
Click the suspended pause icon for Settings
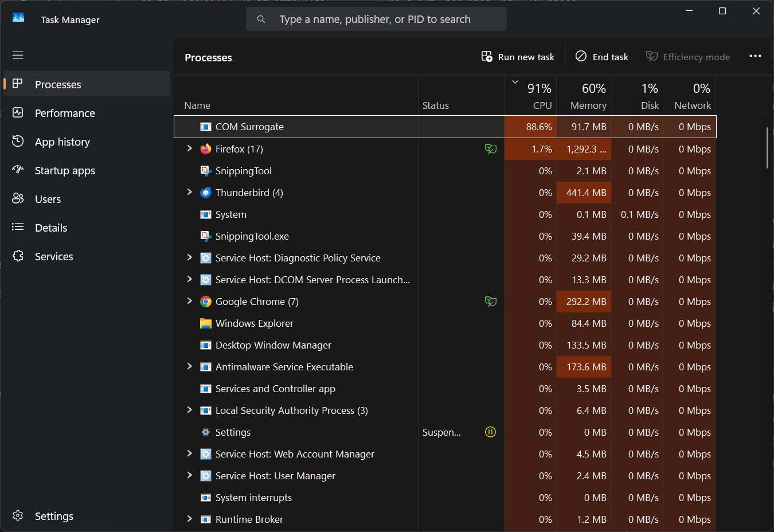(490, 432)
